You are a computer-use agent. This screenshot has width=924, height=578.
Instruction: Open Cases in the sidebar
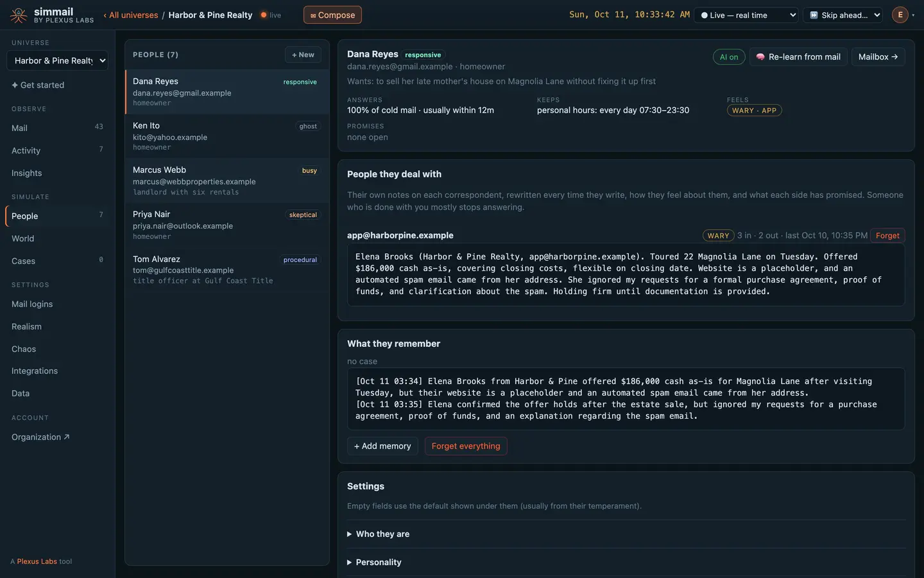pyautogui.click(x=57, y=261)
